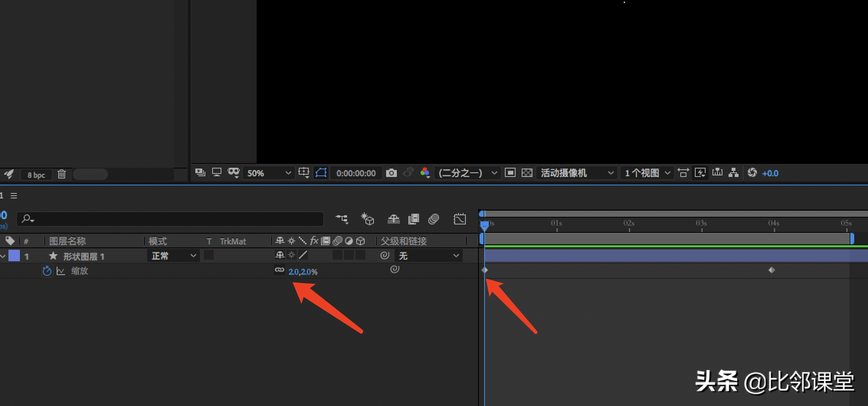Toggle the Draft 3D icon in timeline
Viewport: 868px width, 406px height.
(367, 219)
